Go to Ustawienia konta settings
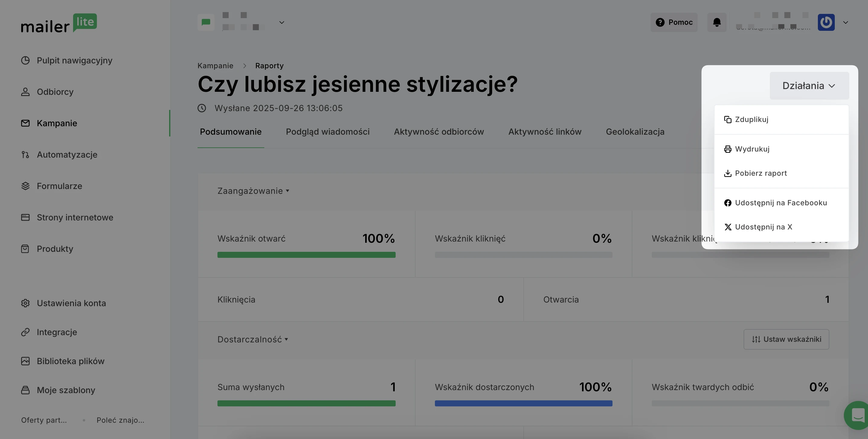The height and width of the screenshot is (439, 868). pyautogui.click(x=71, y=303)
